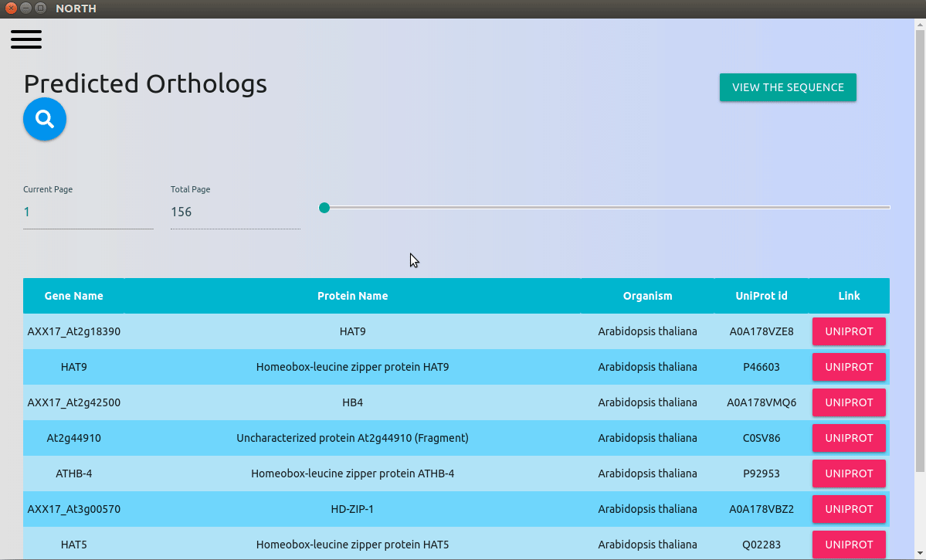Screen dimensions: 926x560
Task: Click UniProt id C0SV86
Action: click(761, 438)
